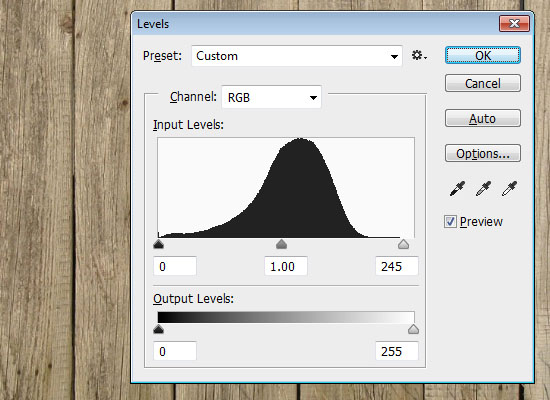The width and height of the screenshot is (550, 400).
Task: Click the output white slider handle
Action: [x=413, y=329]
